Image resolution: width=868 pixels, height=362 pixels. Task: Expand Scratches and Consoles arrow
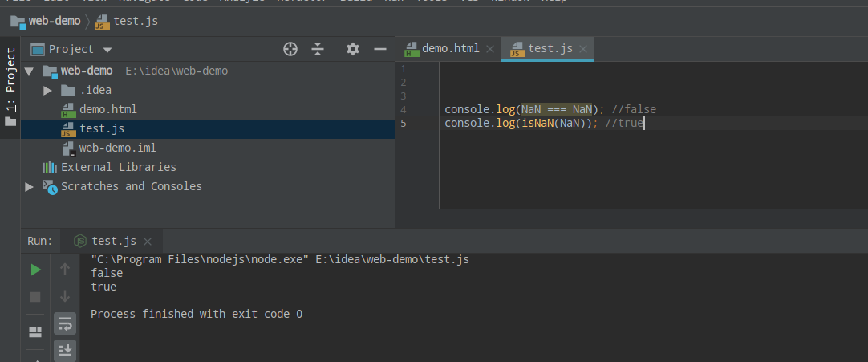click(30, 187)
